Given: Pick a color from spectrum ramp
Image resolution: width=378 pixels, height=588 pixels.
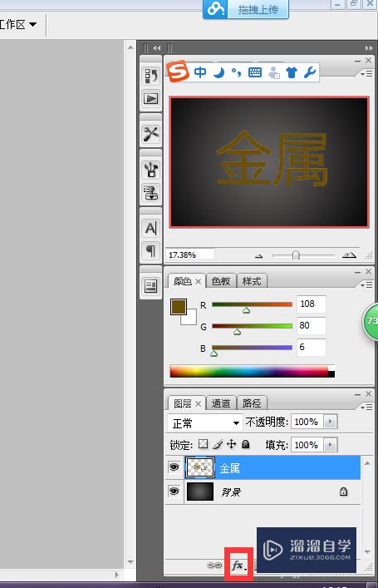Looking at the screenshot, I should point(252,371).
